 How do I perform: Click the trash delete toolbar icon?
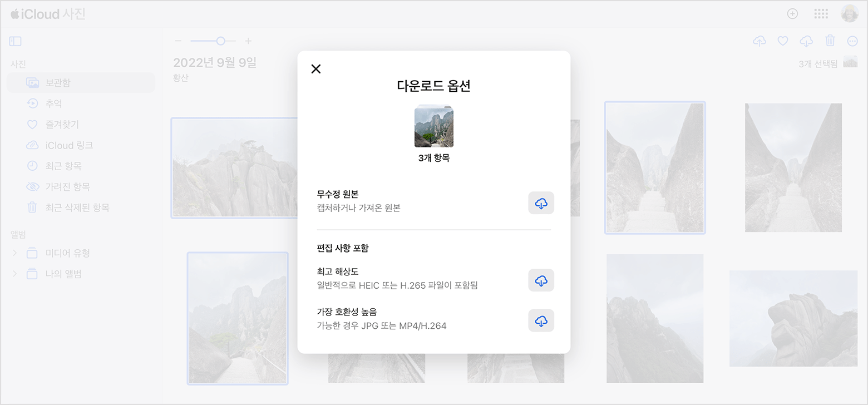click(830, 40)
